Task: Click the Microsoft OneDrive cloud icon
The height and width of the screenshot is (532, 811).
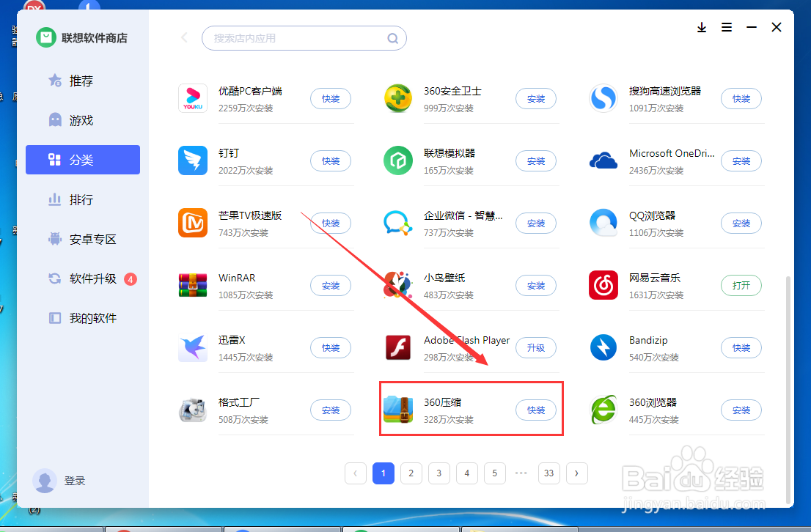Action: tap(603, 160)
